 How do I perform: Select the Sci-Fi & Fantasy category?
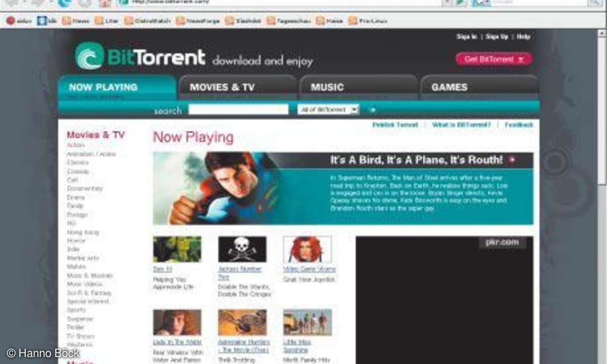(x=89, y=293)
